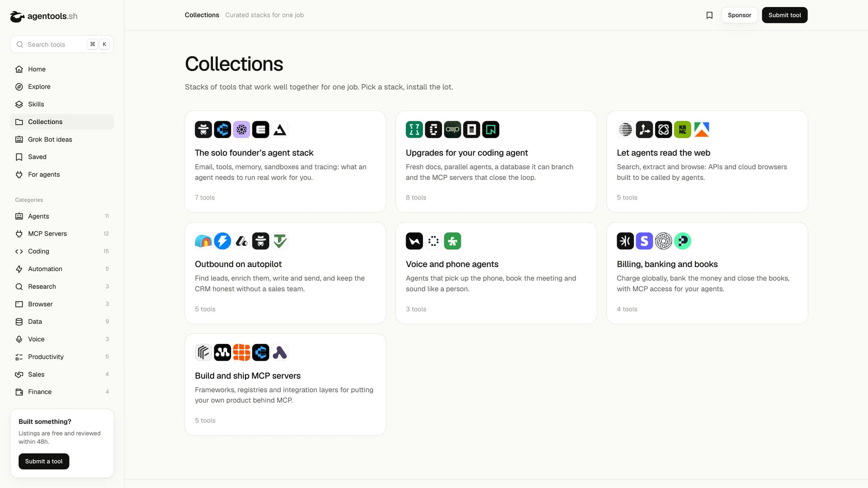868x488 pixels.
Task: Open the Coding category
Action: pyautogui.click(x=62, y=251)
